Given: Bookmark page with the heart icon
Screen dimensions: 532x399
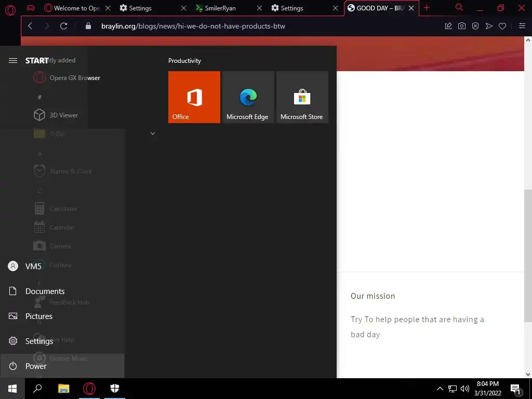Looking at the screenshot, I should coord(502,26).
